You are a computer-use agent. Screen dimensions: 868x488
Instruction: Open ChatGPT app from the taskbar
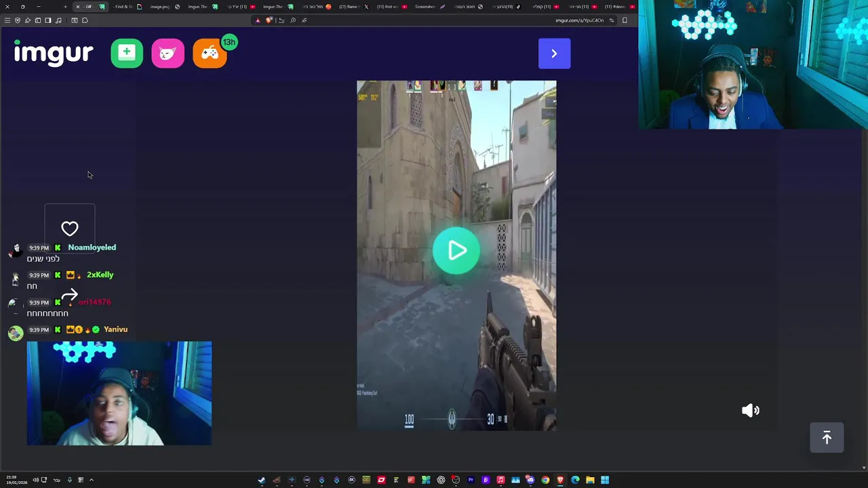(441, 480)
